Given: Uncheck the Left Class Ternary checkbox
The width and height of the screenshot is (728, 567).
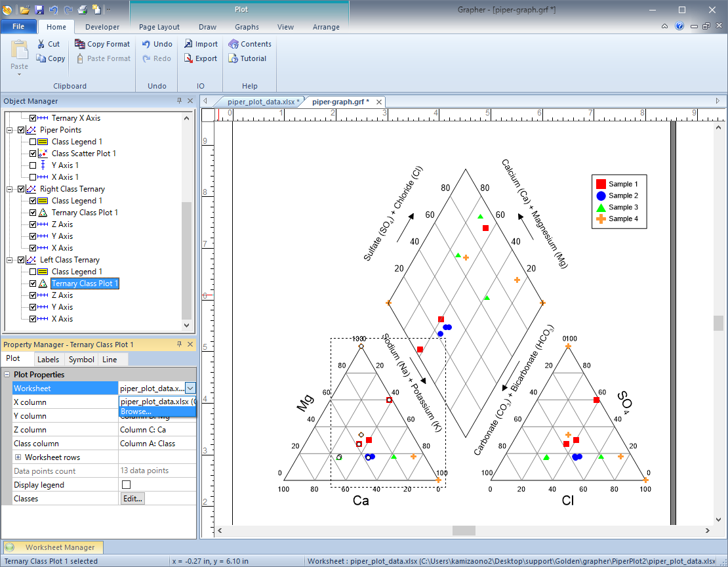Looking at the screenshot, I should click(x=21, y=260).
